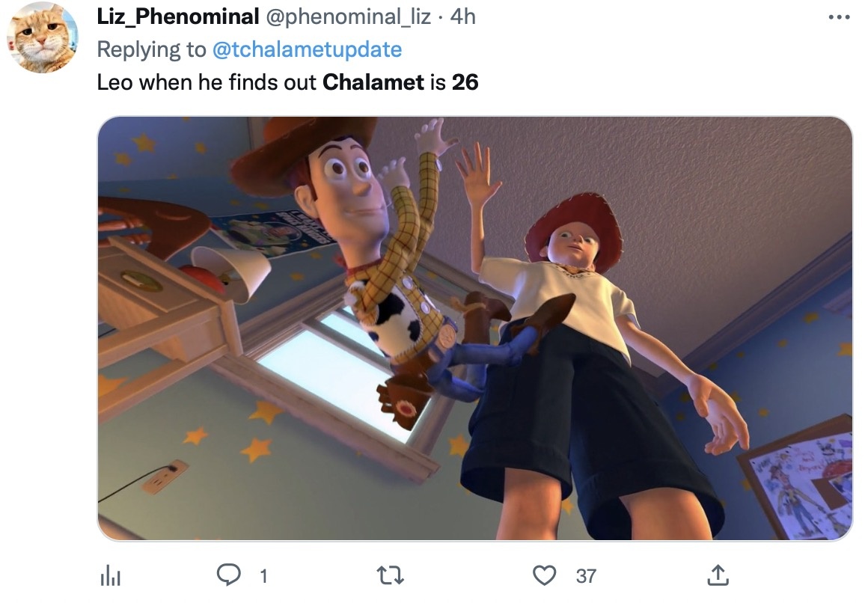Click the Replying to label

pyautogui.click(x=151, y=49)
